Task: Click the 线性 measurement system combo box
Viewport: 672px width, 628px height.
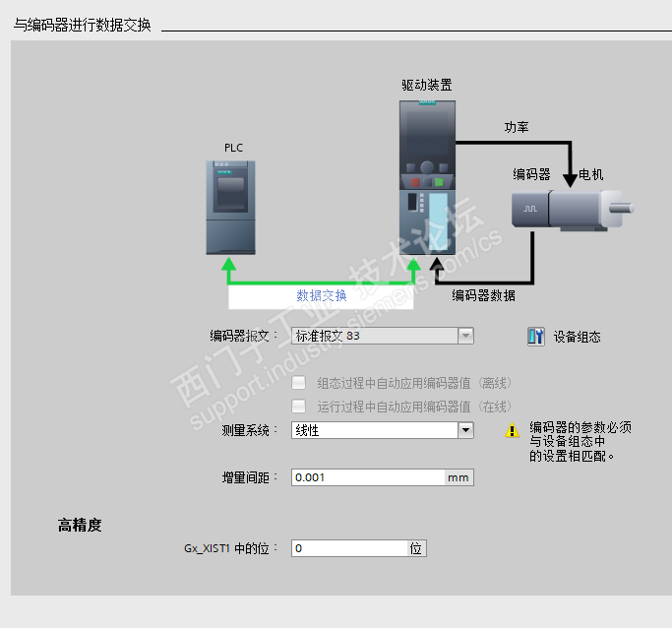Action: (x=383, y=430)
